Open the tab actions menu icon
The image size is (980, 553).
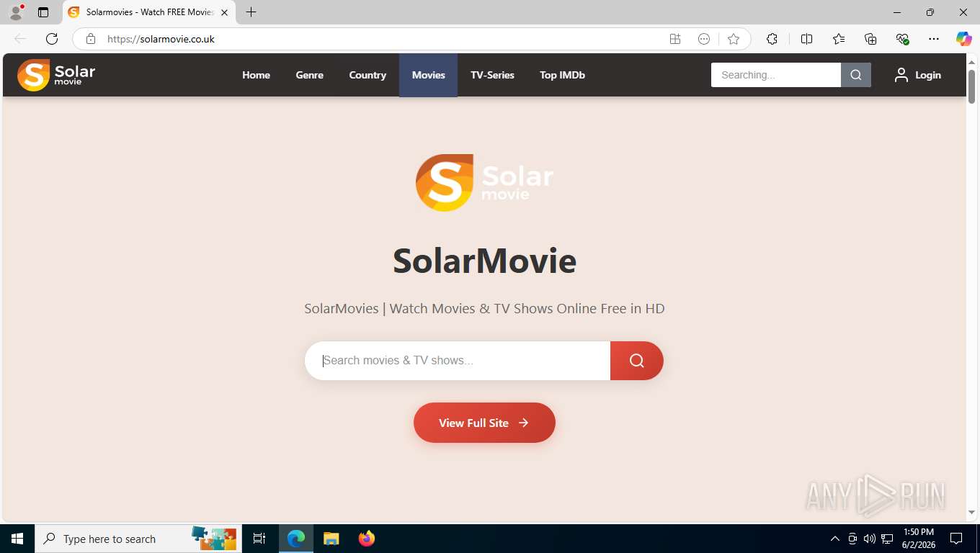pos(43,12)
